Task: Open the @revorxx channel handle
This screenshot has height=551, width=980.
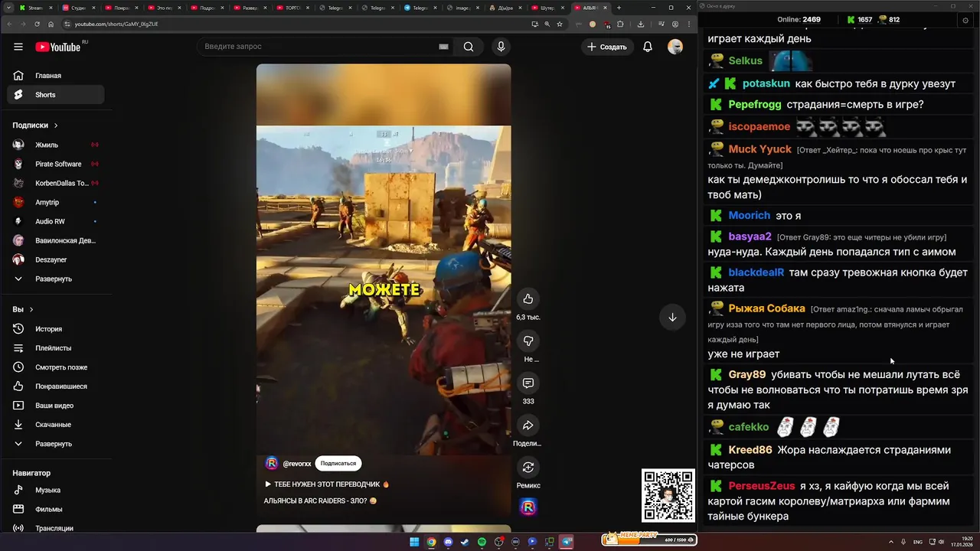Action: click(297, 464)
